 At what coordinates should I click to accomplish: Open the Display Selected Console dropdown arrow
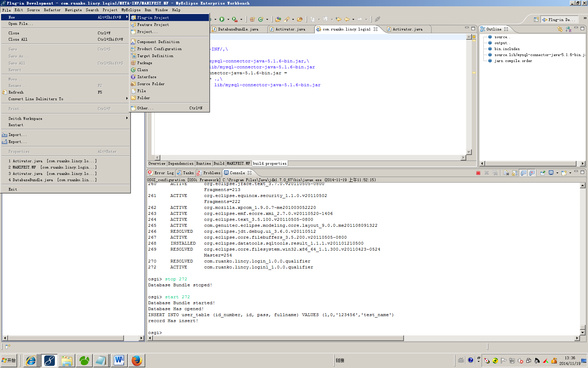pos(557,173)
